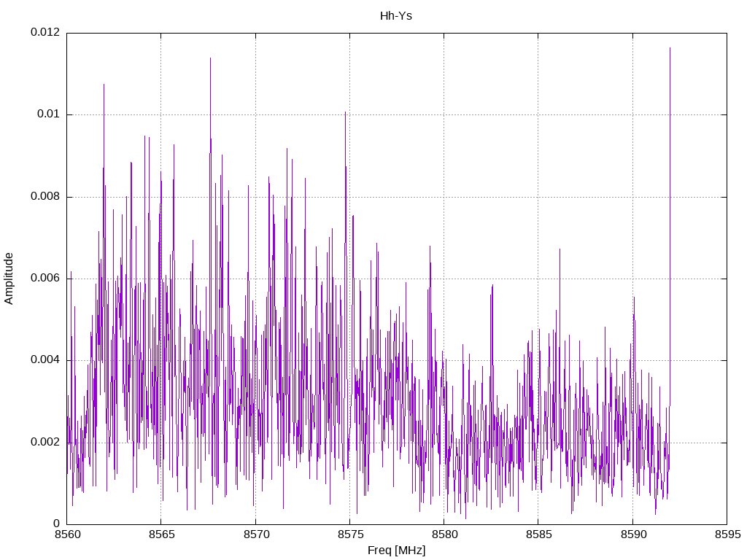
Task: Click the y-axis tick label 0.008
Action: [x=45, y=196]
